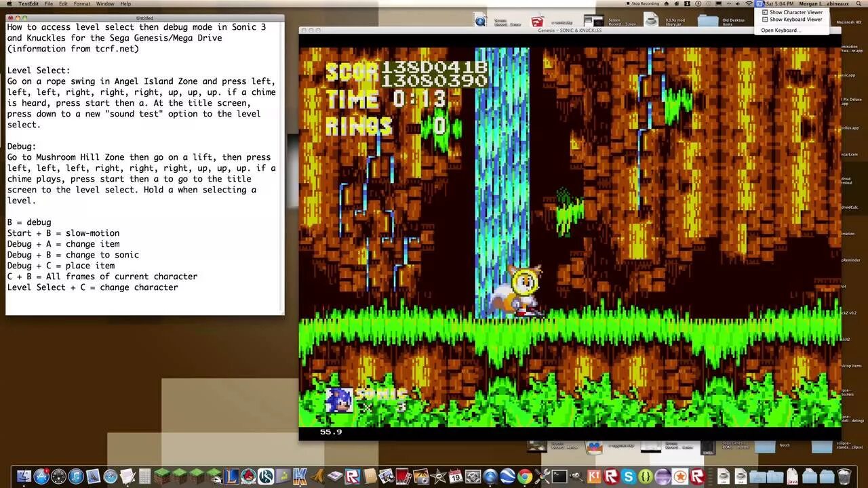Screen dimensions: 868x488
Task: Click 'Debug + C = place item' line
Action: tap(61, 266)
